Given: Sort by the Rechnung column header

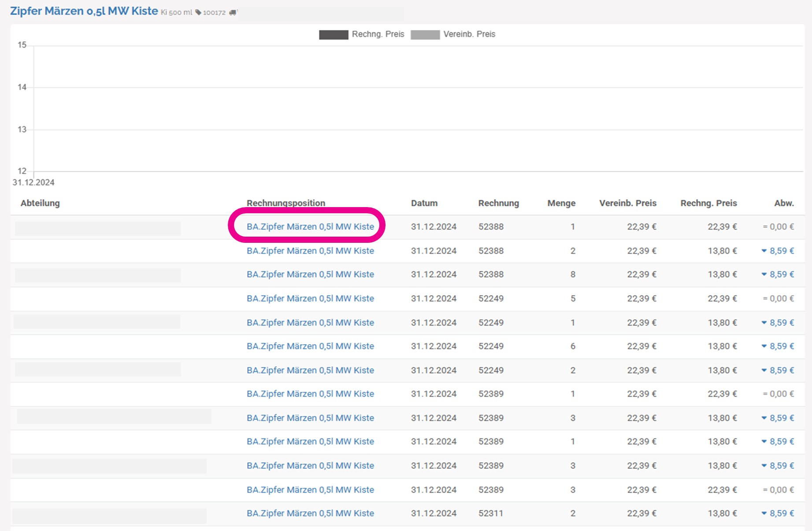Looking at the screenshot, I should 499,203.
